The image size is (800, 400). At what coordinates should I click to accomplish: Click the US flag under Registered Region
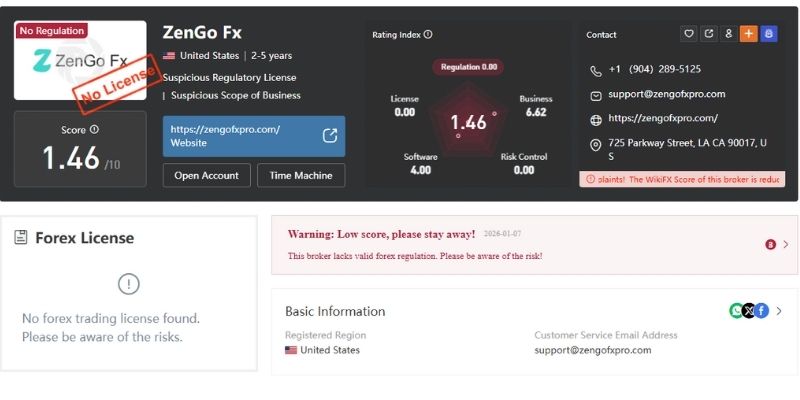[291, 350]
